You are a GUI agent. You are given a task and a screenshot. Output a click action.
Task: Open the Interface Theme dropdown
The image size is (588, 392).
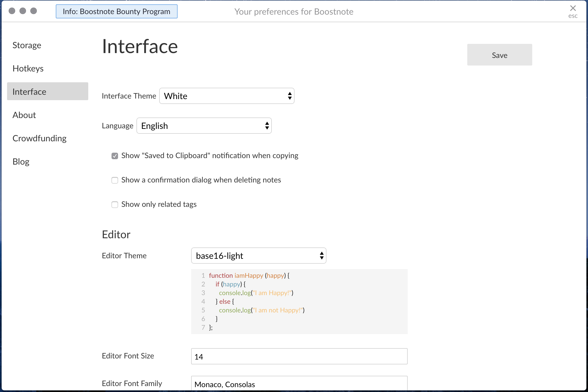coord(227,96)
